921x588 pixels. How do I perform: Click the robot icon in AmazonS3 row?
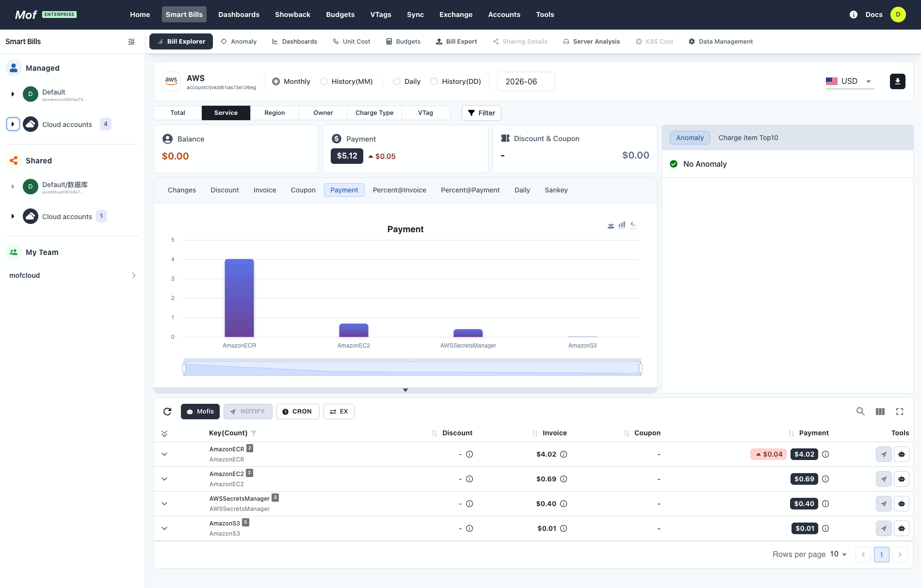click(901, 528)
